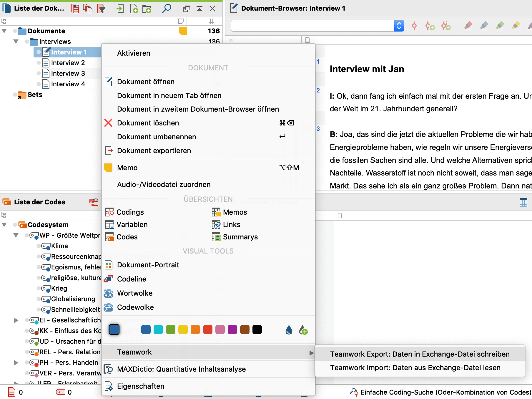Click the new document group folder icon

click(147, 9)
